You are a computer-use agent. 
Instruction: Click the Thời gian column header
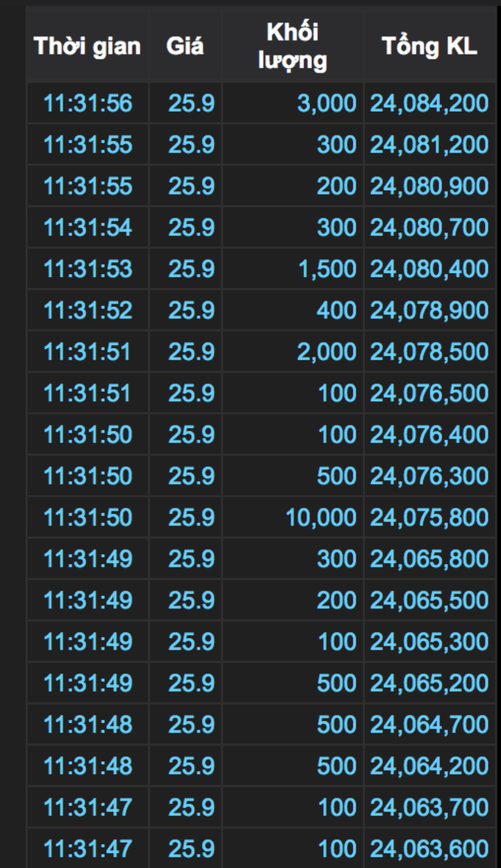[87, 47]
